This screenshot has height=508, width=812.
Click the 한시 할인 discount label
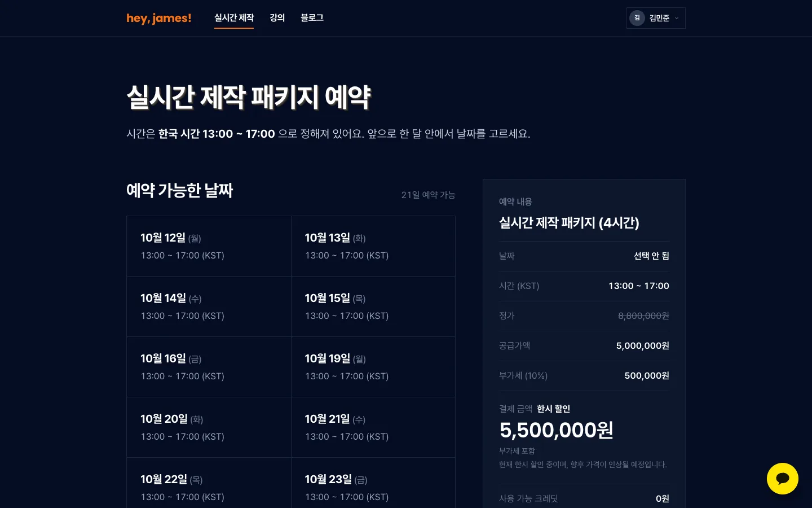point(553,409)
